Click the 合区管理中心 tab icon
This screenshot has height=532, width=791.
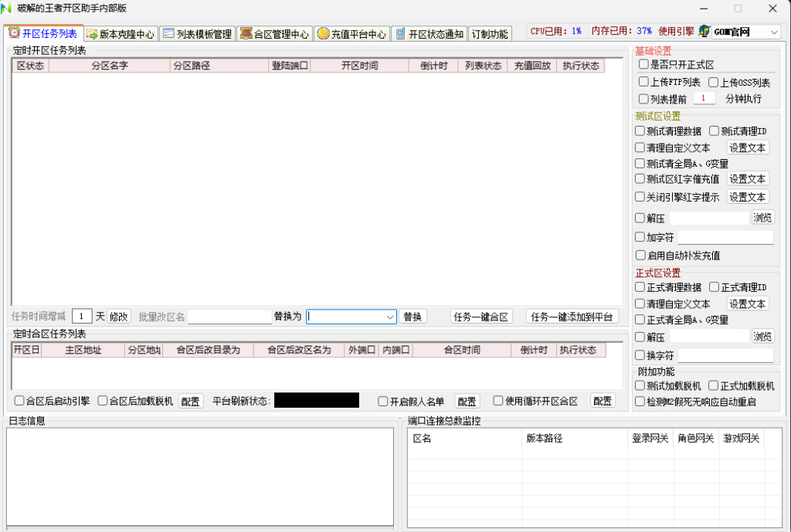click(246, 34)
